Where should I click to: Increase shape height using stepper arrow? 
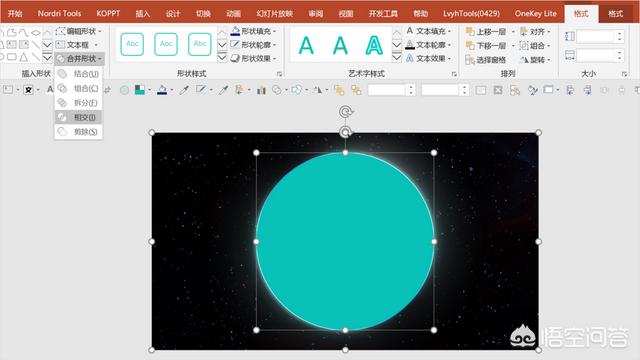coord(620,34)
